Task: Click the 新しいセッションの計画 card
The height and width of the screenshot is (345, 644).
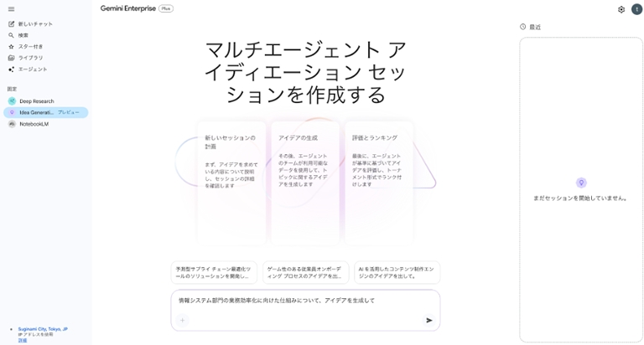Action: coord(231,183)
